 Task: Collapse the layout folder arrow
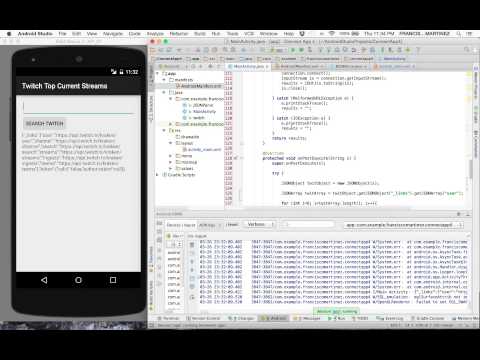coord(170,143)
